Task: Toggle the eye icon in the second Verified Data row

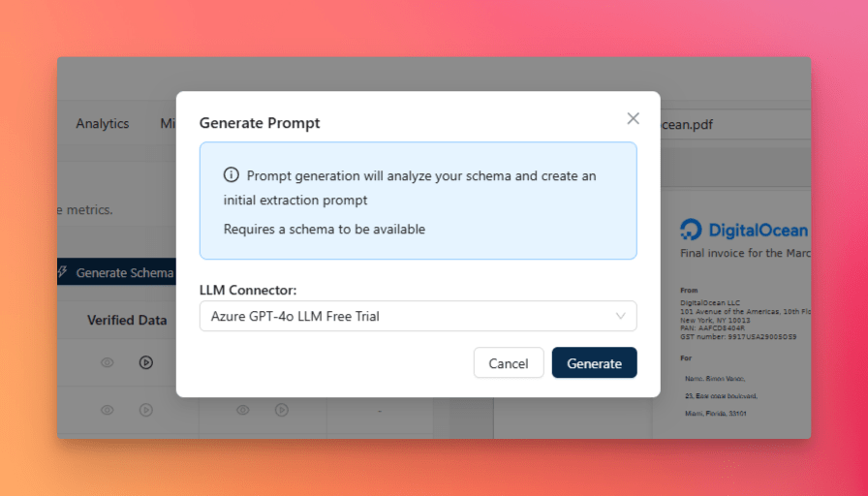Action: pos(108,410)
